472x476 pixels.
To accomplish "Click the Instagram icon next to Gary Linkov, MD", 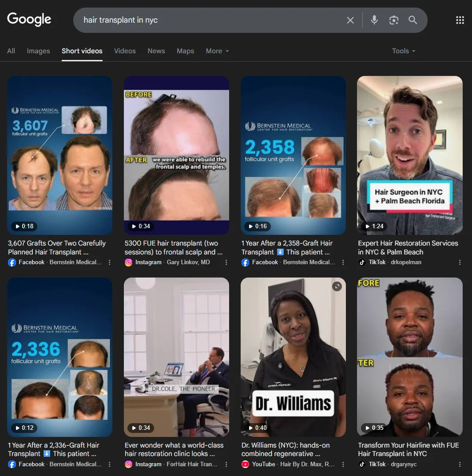I will (x=128, y=262).
